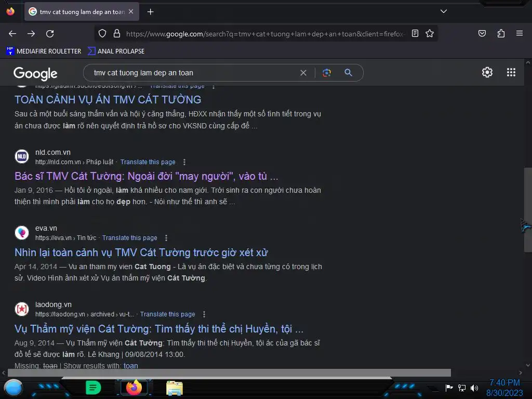Click the Google logo
532x399 pixels.
pyautogui.click(x=35, y=73)
